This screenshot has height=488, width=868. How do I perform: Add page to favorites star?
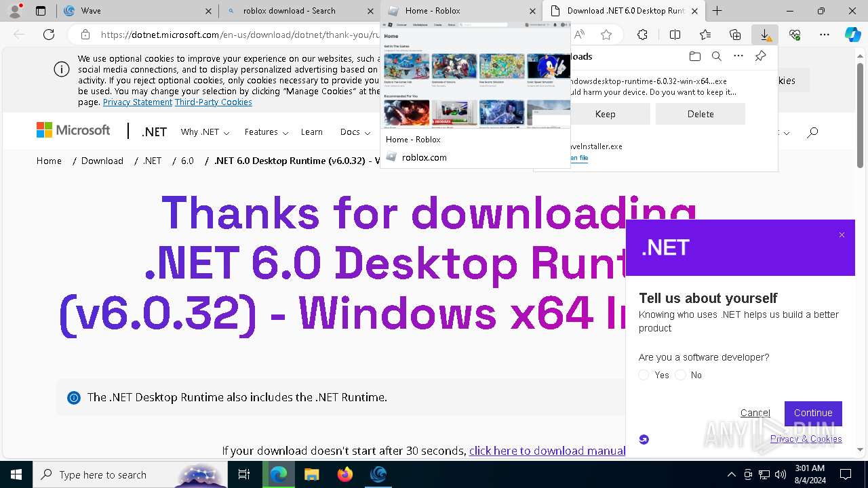click(606, 35)
